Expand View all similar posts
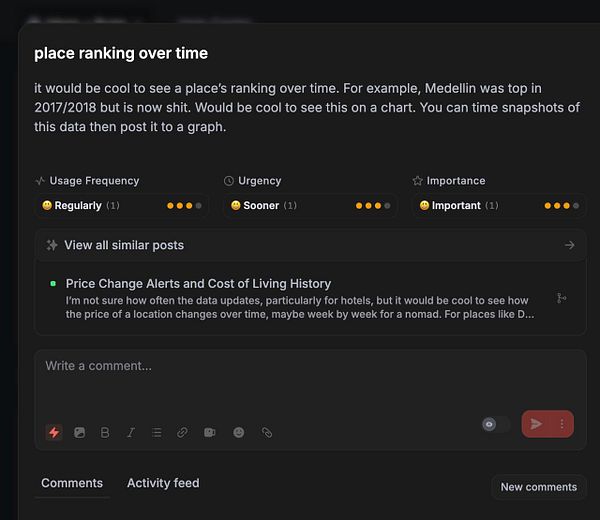600x520 pixels. click(310, 245)
